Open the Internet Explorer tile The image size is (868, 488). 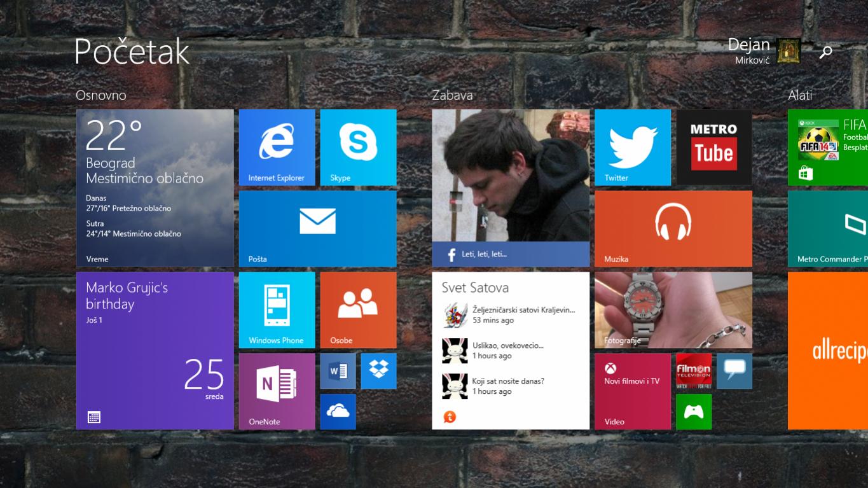point(277,147)
